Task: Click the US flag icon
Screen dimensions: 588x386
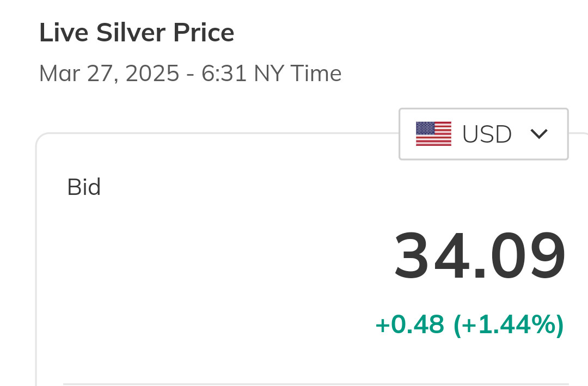Action: click(433, 134)
